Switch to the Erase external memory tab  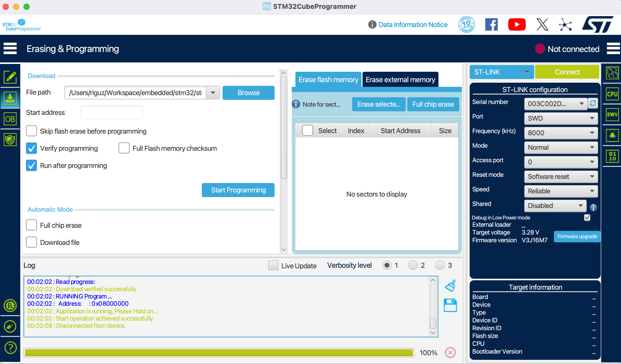tap(400, 80)
